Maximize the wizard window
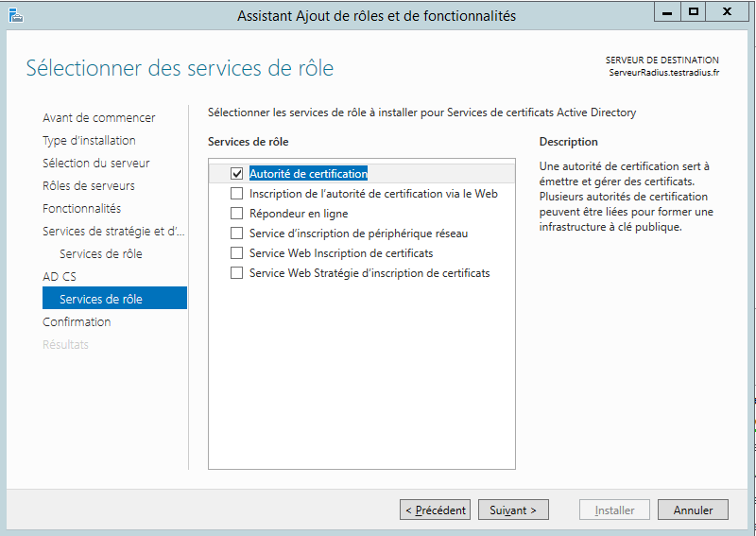The height and width of the screenshot is (536, 756). tap(694, 11)
